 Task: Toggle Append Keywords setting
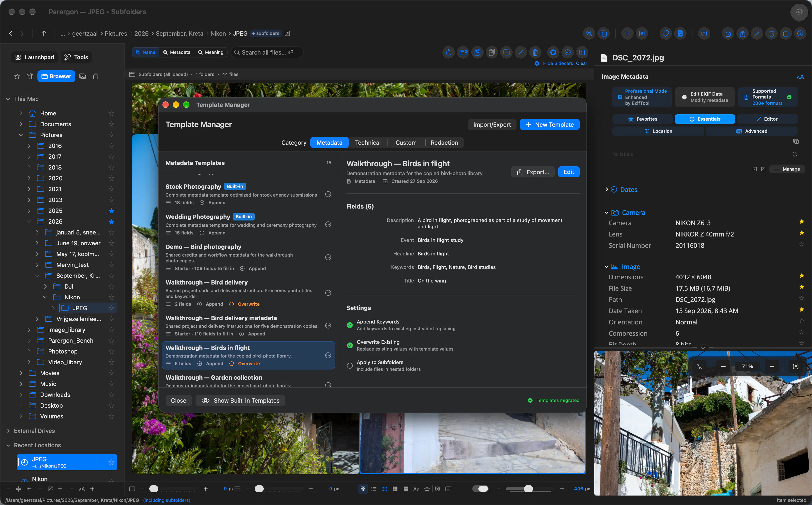coord(350,325)
